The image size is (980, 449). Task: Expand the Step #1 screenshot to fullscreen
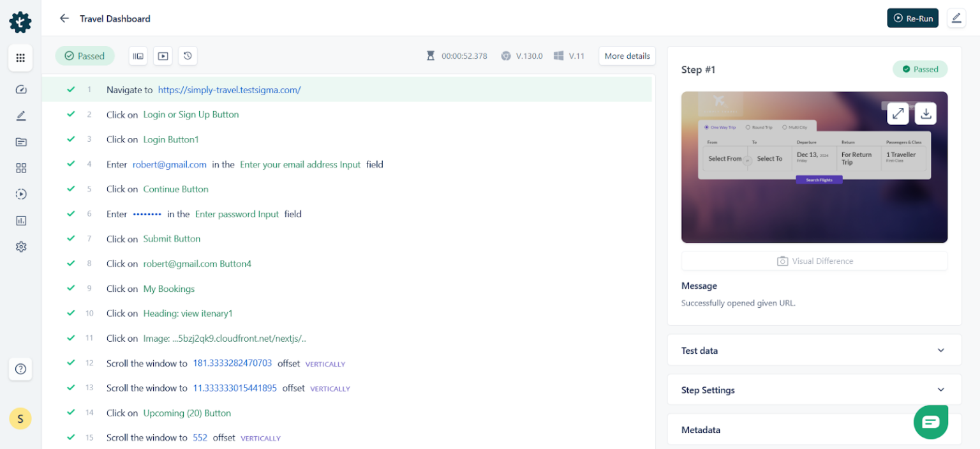pos(898,113)
